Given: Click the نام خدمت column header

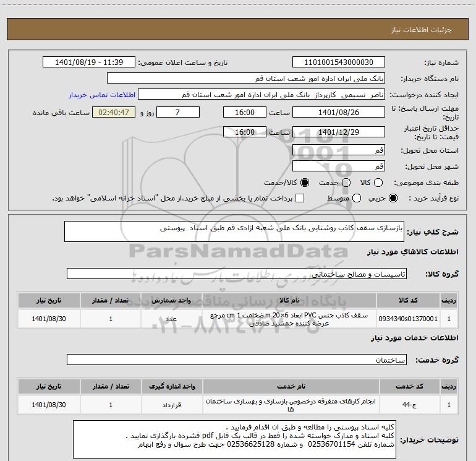Looking at the screenshot, I should [x=291, y=387].
